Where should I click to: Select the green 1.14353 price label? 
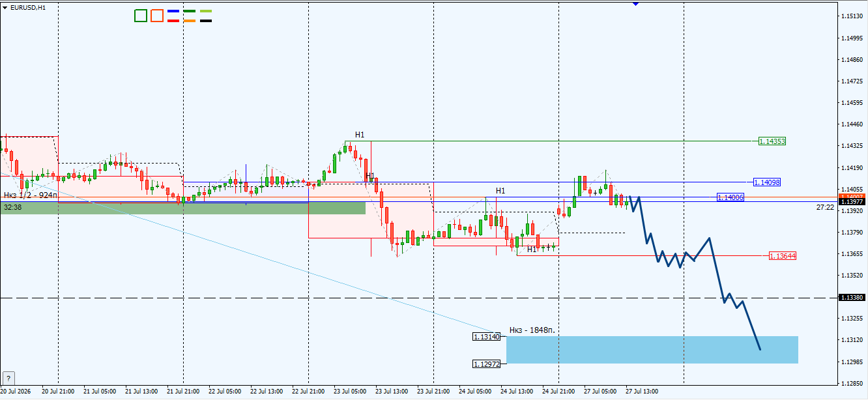(772, 141)
